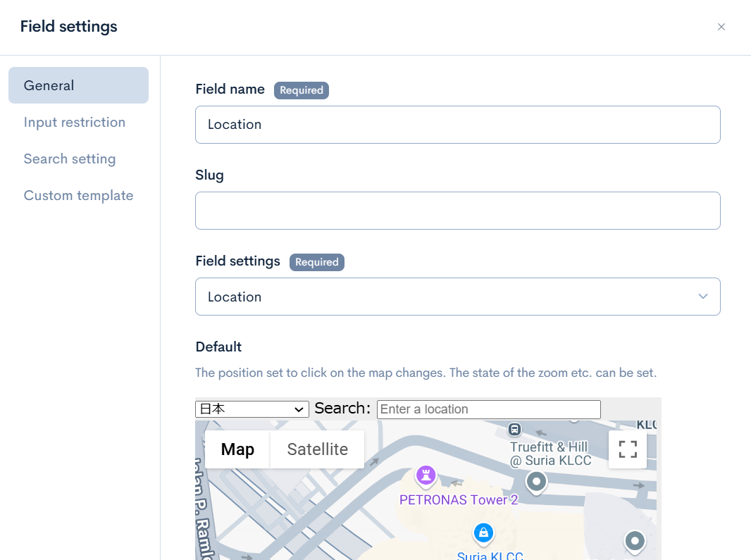Click the gray pin beside Truefitt & Hill
This screenshot has height=560, width=751.
click(537, 482)
